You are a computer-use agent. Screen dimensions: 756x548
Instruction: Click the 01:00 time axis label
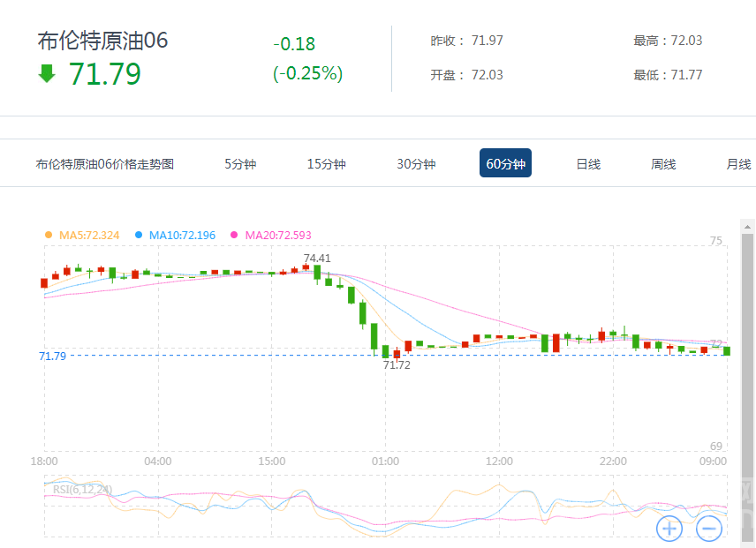pos(385,461)
